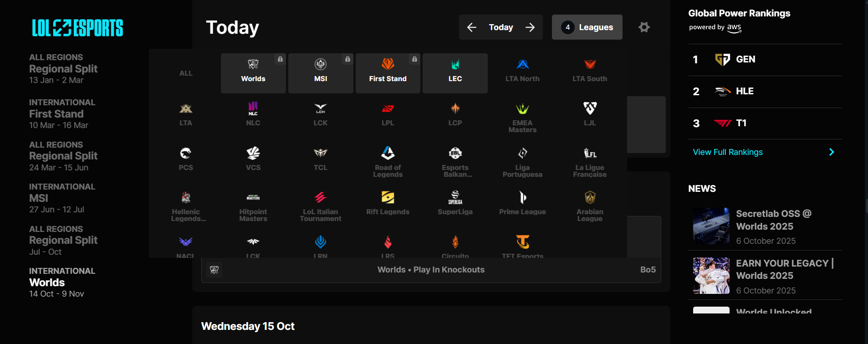This screenshot has height=344, width=868.
Task: Select the Worlds league filter
Action: click(253, 73)
